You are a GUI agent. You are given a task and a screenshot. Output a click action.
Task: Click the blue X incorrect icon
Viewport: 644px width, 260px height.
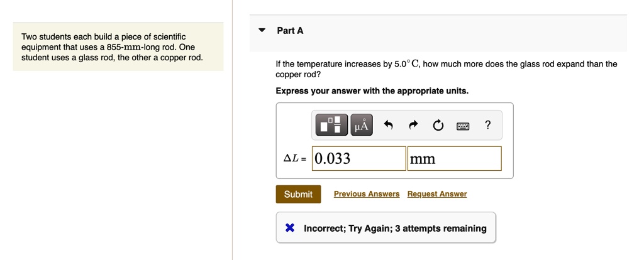click(x=290, y=228)
